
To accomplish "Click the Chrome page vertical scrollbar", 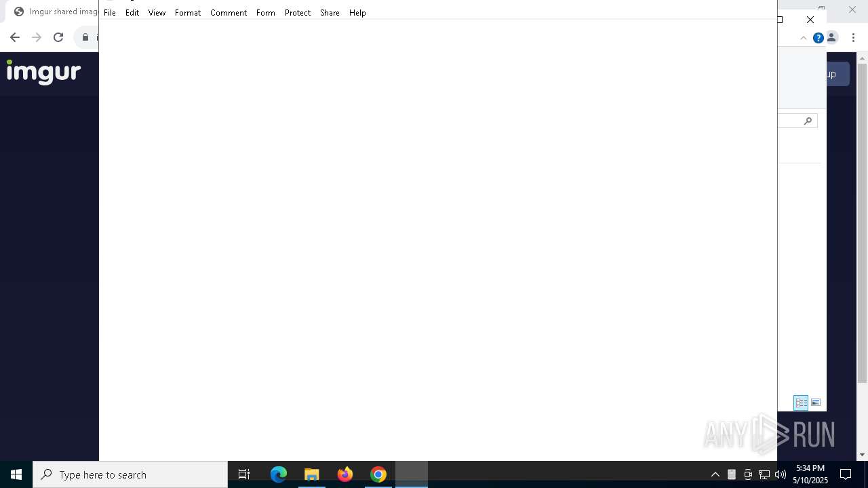I will point(862,224).
